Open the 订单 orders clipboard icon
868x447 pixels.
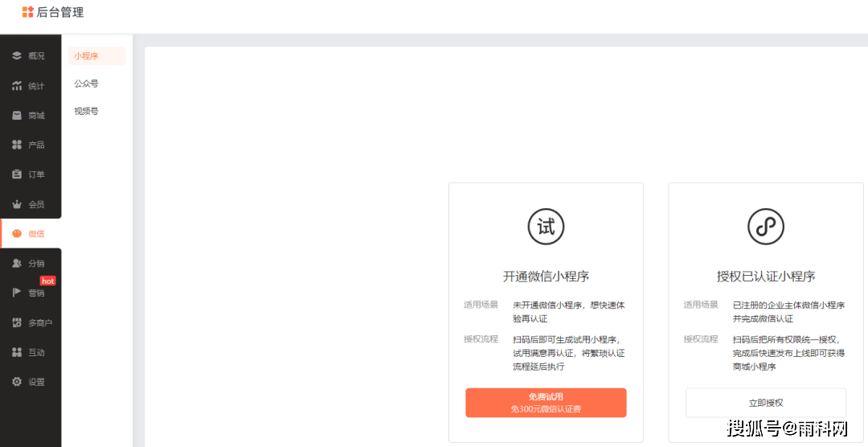17,174
